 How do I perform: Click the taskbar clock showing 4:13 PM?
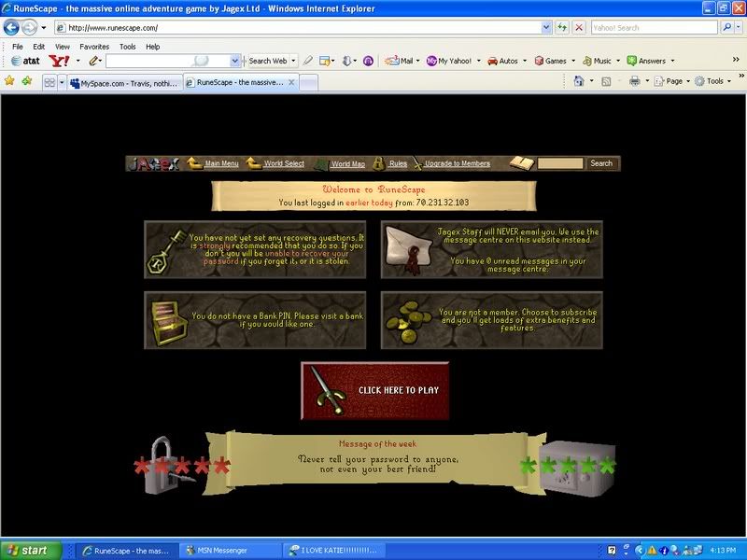723,551
